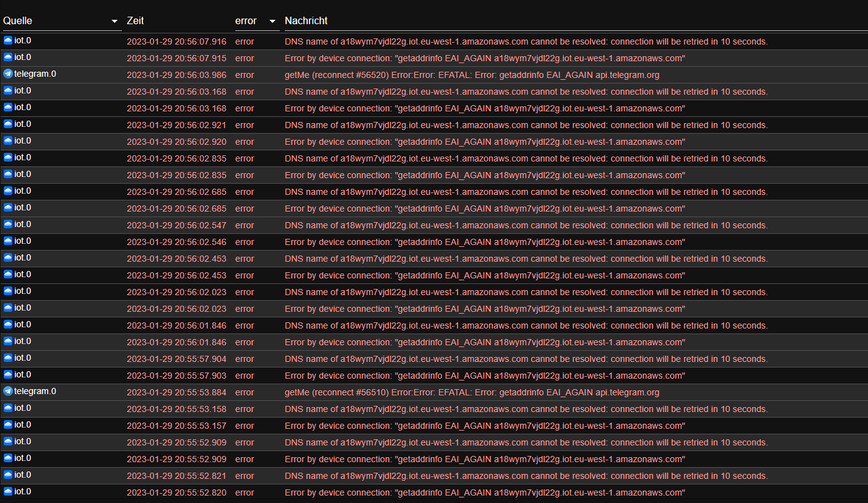Click the iot.0 cloud icon at 20:55:53.158
The image size is (868, 503).
tap(8, 408)
